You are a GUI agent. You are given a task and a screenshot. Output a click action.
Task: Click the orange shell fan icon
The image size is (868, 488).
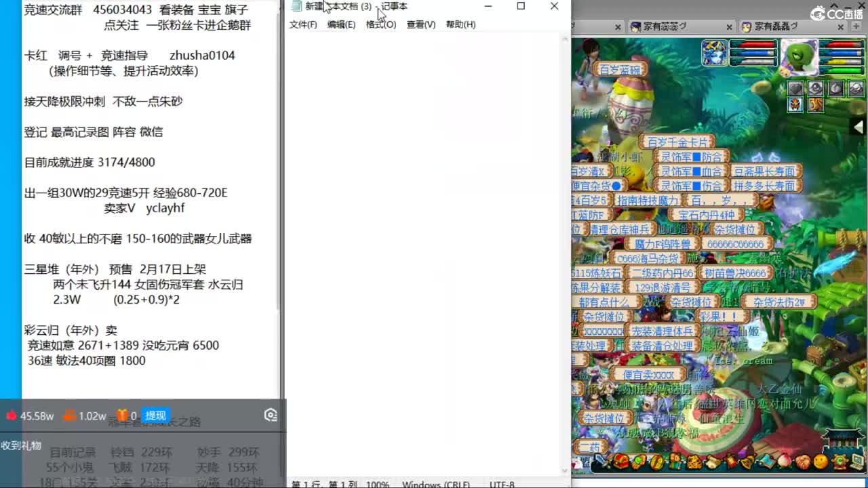pos(803,462)
